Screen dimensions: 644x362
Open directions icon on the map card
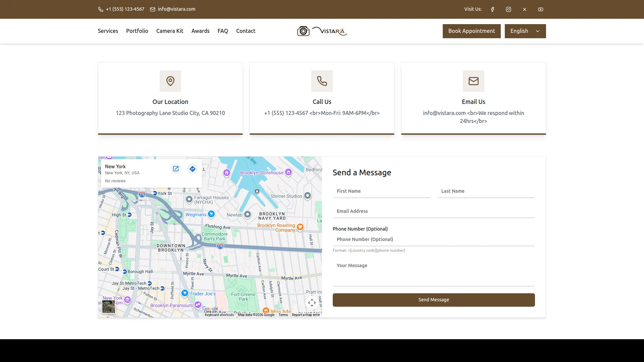coord(192,169)
